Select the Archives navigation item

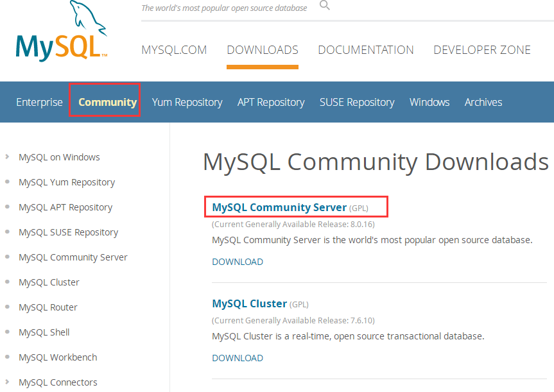pos(483,101)
